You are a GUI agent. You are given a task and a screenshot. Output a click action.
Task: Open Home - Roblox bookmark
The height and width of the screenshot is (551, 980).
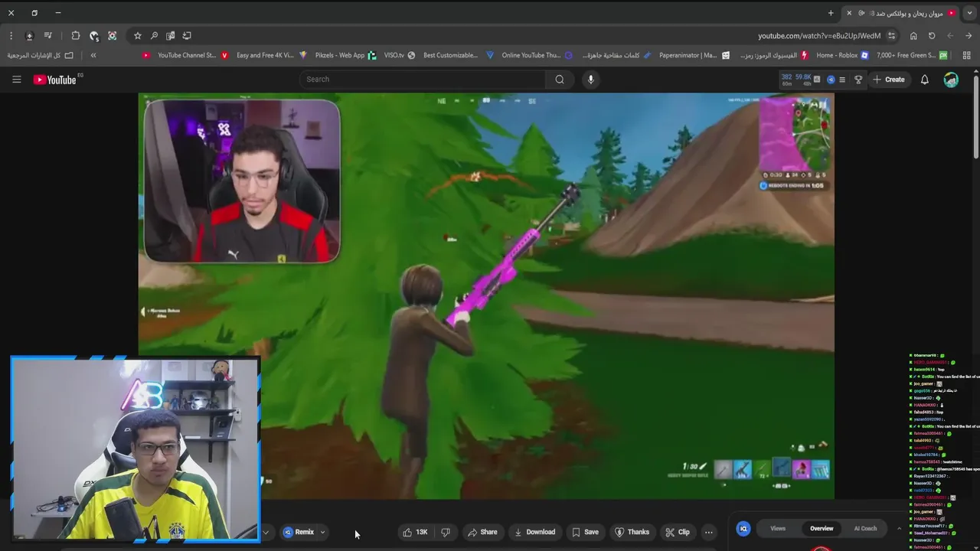[x=842, y=55]
